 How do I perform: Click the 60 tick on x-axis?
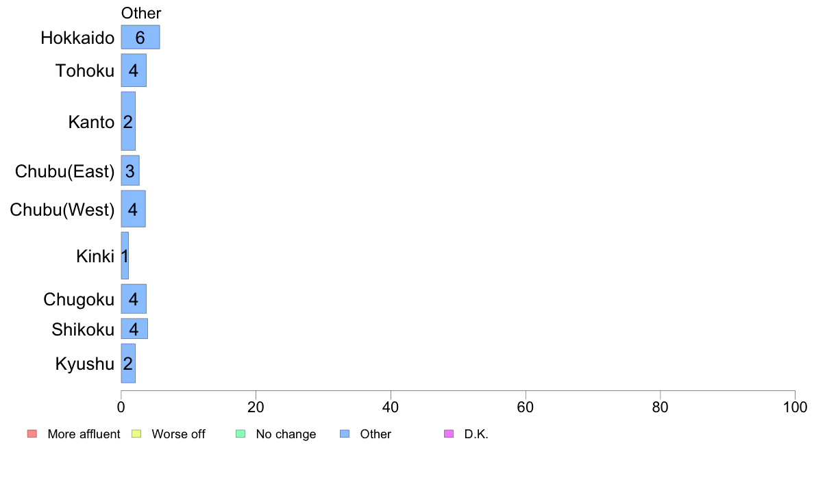coord(526,407)
